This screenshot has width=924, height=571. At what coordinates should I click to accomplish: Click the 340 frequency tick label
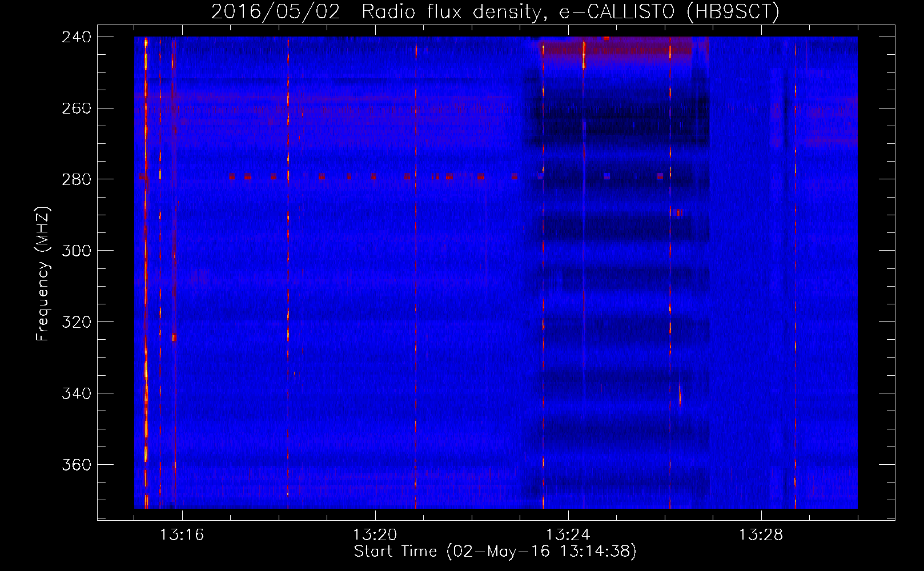[77, 394]
